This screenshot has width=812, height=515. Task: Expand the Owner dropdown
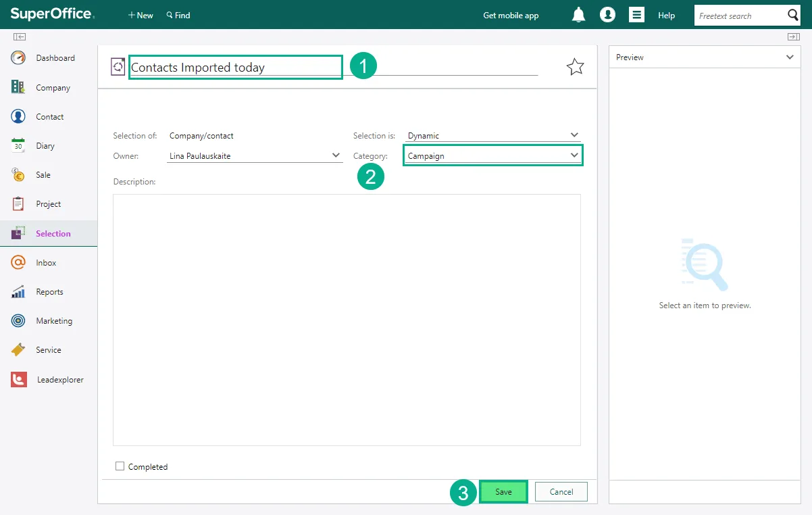pos(336,155)
